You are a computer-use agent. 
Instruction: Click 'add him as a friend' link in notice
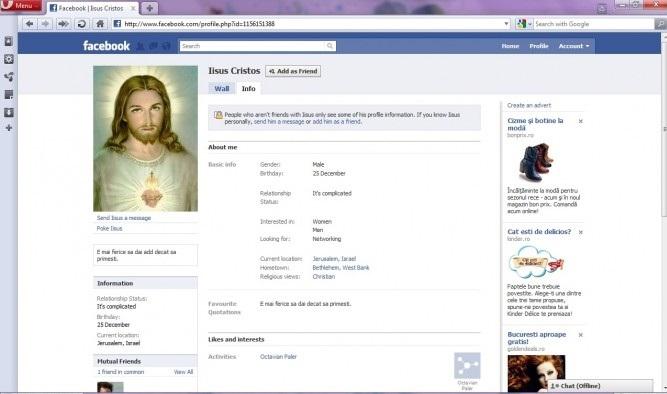point(336,122)
